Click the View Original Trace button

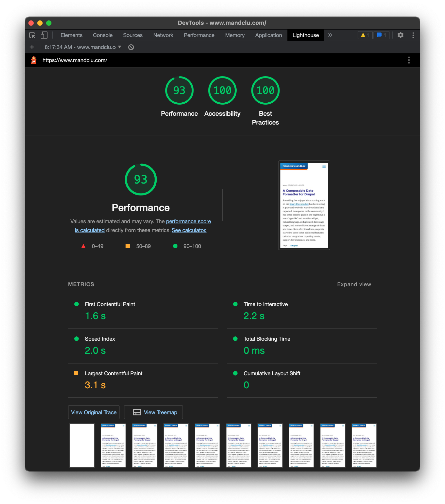(x=94, y=412)
